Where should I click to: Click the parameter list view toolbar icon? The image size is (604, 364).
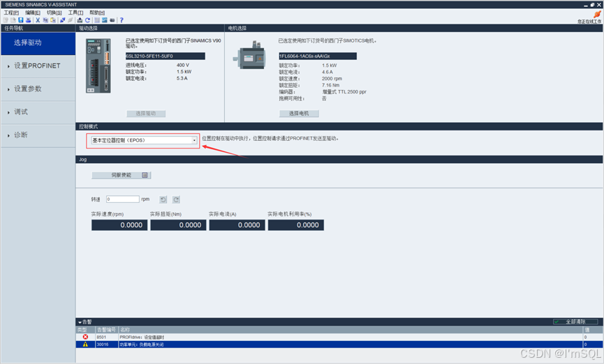[97, 20]
